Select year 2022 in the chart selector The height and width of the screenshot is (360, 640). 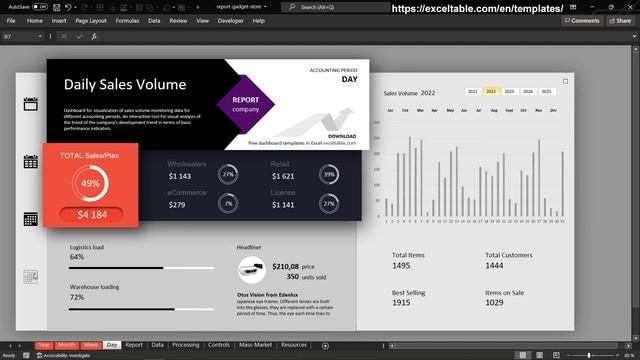pyautogui.click(x=491, y=91)
